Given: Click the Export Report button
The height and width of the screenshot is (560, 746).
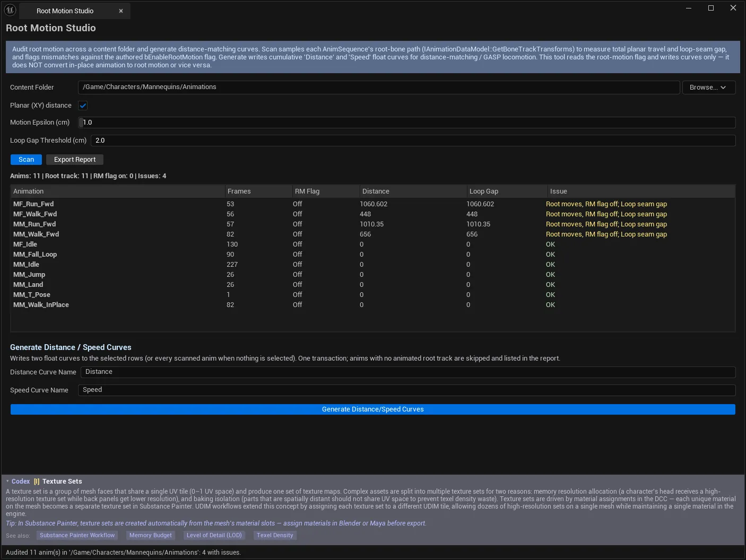Looking at the screenshot, I should pos(75,160).
